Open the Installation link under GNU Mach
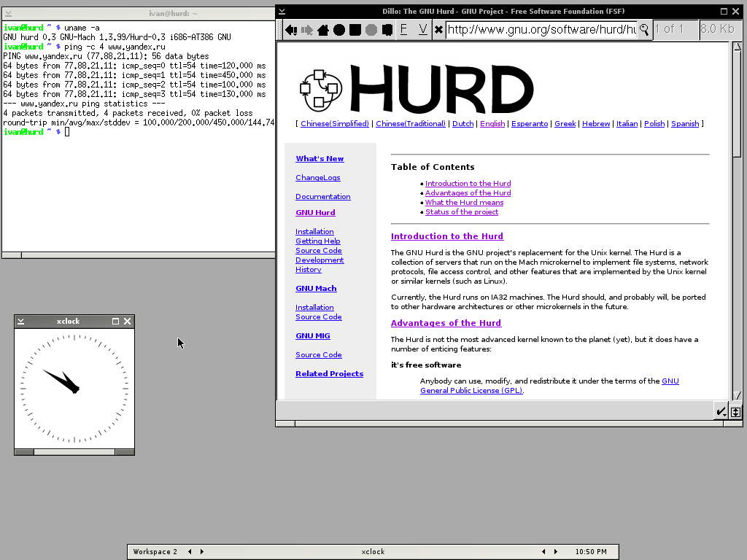 pos(314,308)
